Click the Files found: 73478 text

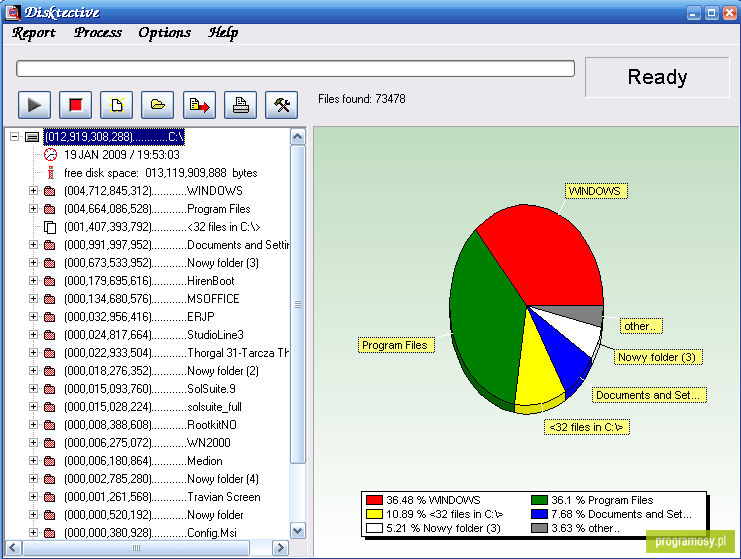(362, 99)
